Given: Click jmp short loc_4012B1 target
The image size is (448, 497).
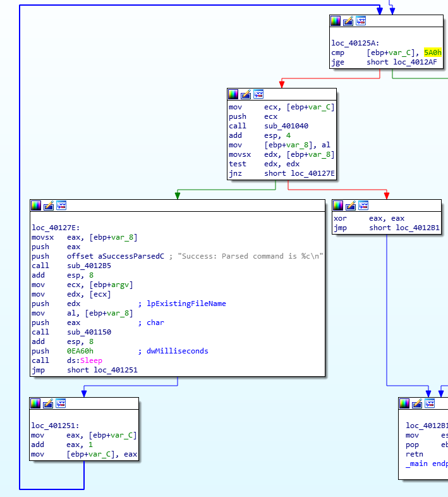Looking at the screenshot, I should point(418,228).
